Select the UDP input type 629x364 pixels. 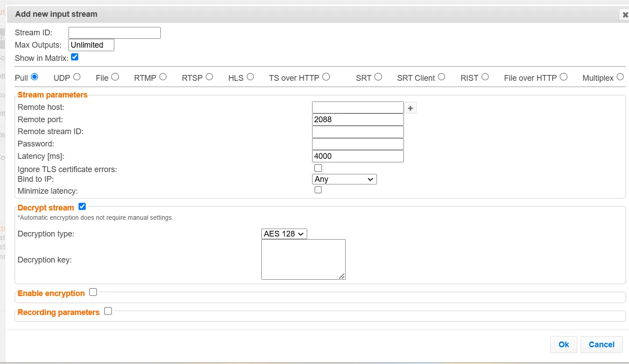[x=77, y=77]
